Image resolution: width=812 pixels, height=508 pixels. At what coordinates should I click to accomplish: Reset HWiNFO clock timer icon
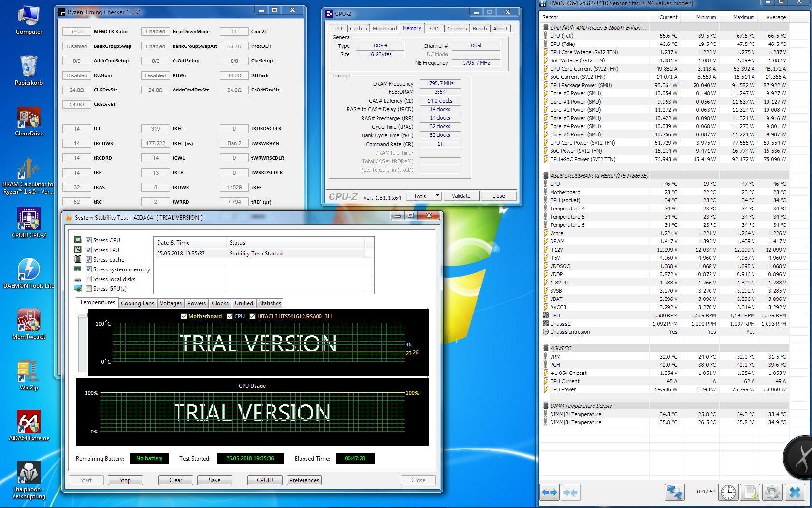point(728,493)
